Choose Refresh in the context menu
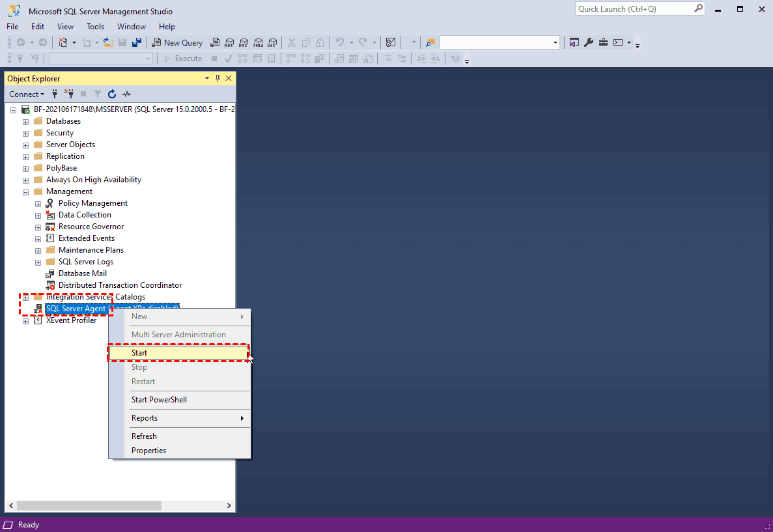This screenshot has width=773, height=532. (x=180, y=436)
